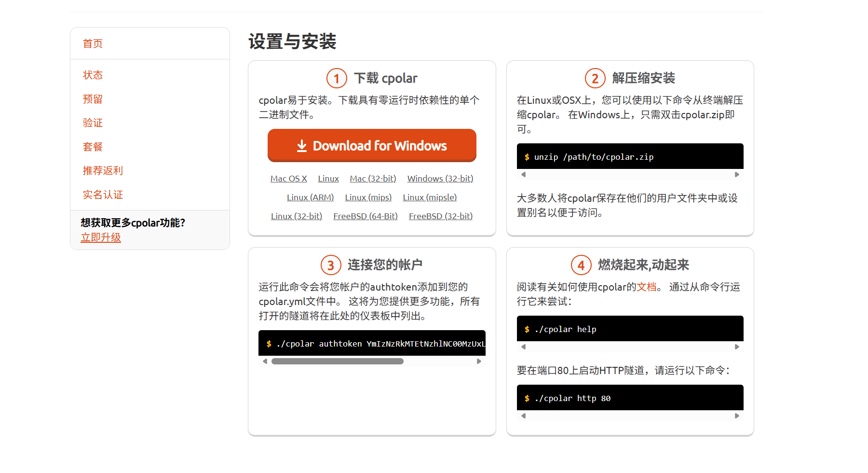868x473 pixels.
Task: Open the Linux (mipsle) download link
Action: click(x=430, y=197)
